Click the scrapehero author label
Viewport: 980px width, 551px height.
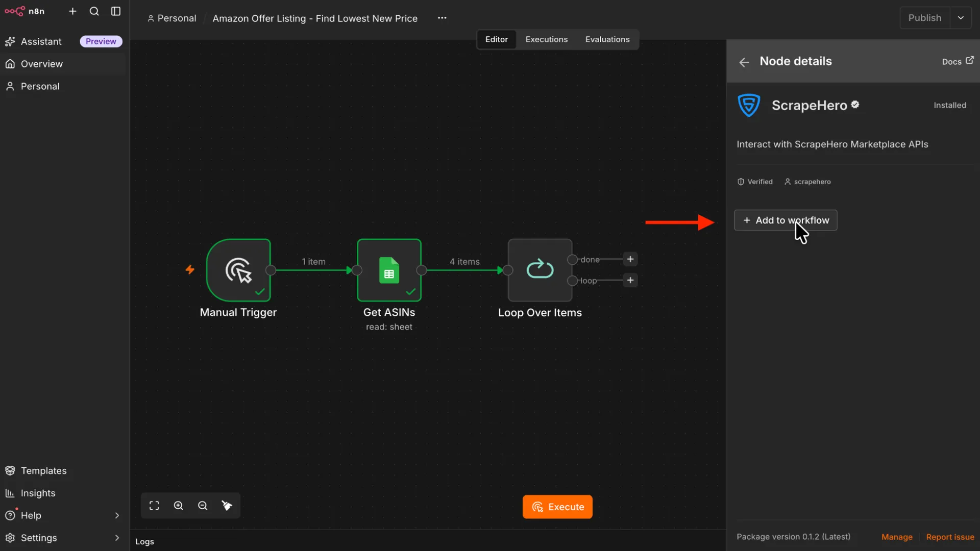[807, 182]
